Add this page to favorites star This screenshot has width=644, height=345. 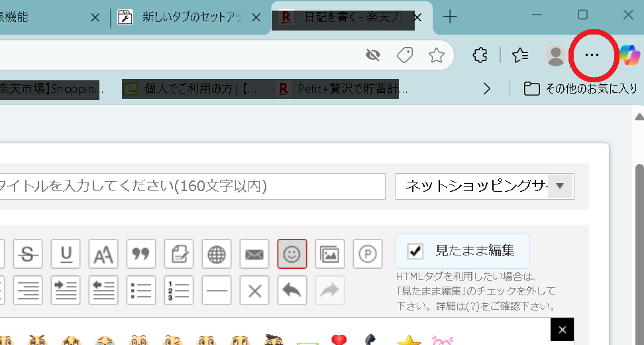436,55
